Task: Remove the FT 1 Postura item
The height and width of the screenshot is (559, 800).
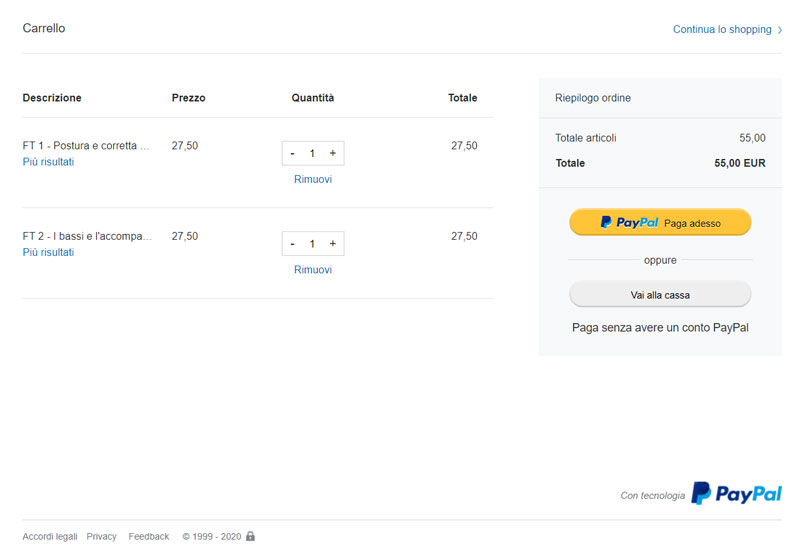Action: click(x=313, y=179)
